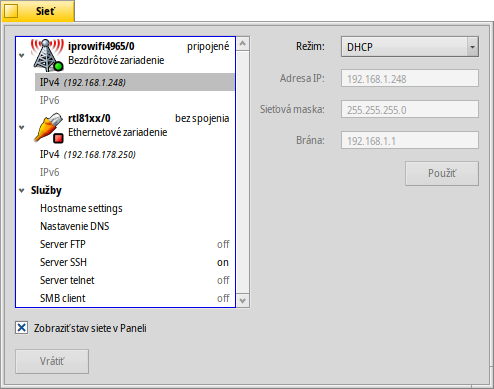Click the "bez spojenia" status text
This screenshot has width=494, height=389.
(x=202, y=119)
